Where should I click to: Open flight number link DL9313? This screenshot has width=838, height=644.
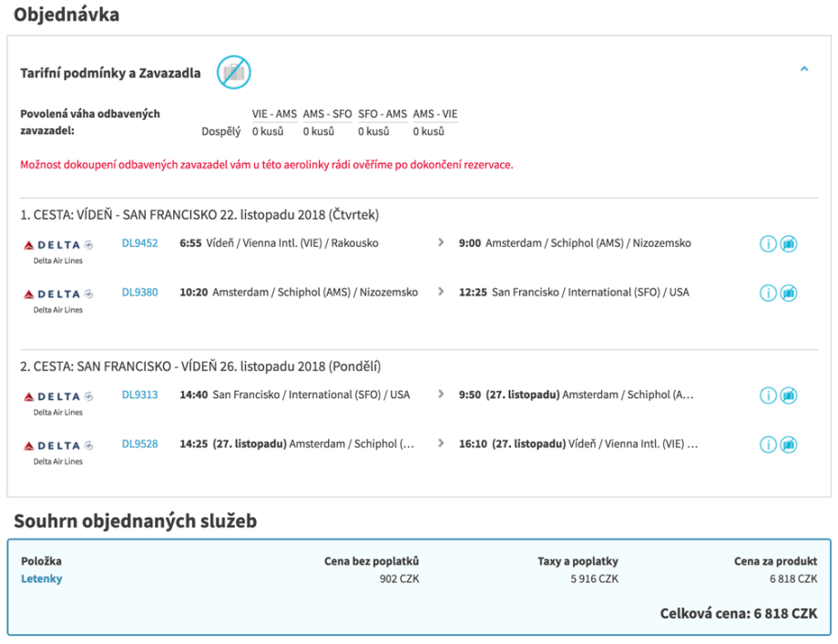click(139, 394)
